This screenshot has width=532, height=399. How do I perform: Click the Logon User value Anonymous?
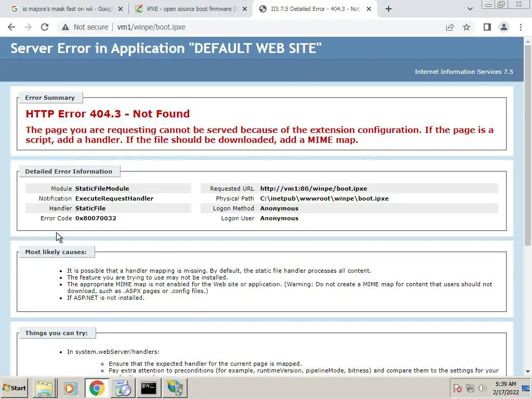[x=279, y=218]
